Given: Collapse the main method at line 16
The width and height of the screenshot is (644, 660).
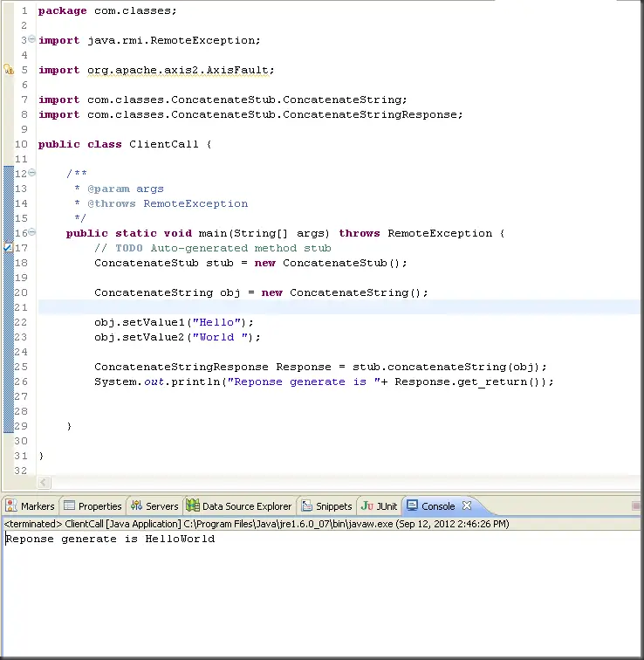Looking at the screenshot, I should pos(32,232).
